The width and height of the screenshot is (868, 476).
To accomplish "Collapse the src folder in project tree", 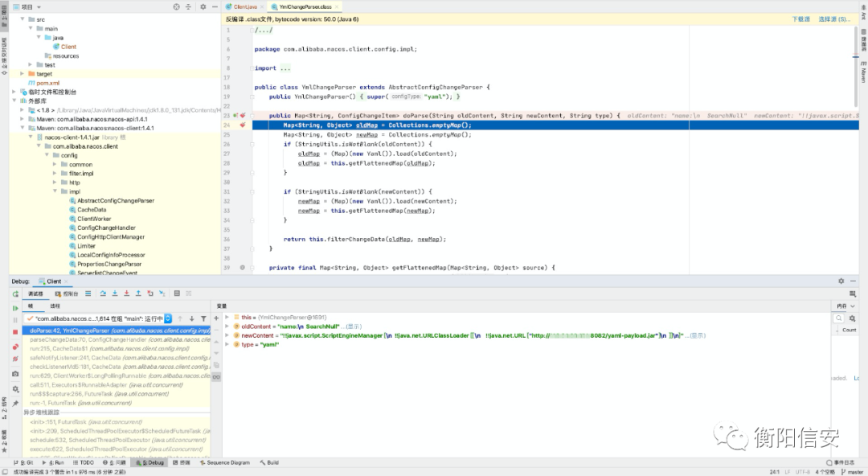I will [23, 19].
